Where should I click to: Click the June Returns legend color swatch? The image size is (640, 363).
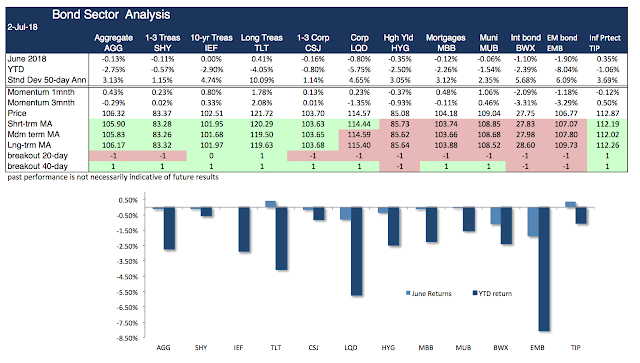[x=408, y=293]
